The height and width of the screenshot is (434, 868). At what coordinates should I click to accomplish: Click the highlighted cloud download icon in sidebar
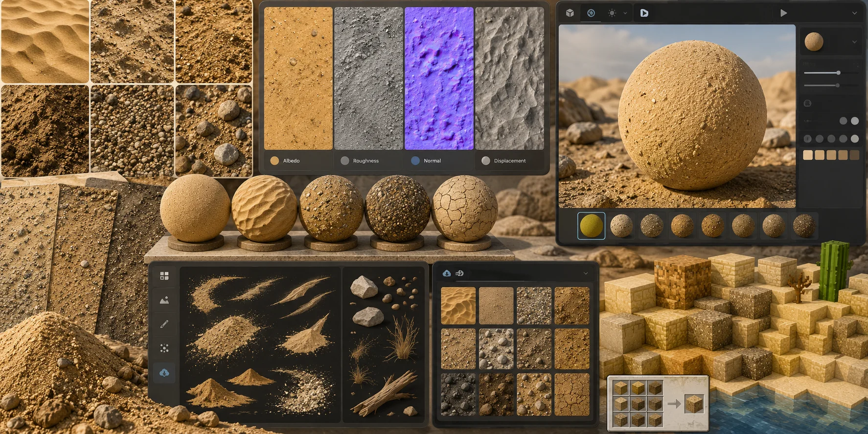tap(164, 373)
